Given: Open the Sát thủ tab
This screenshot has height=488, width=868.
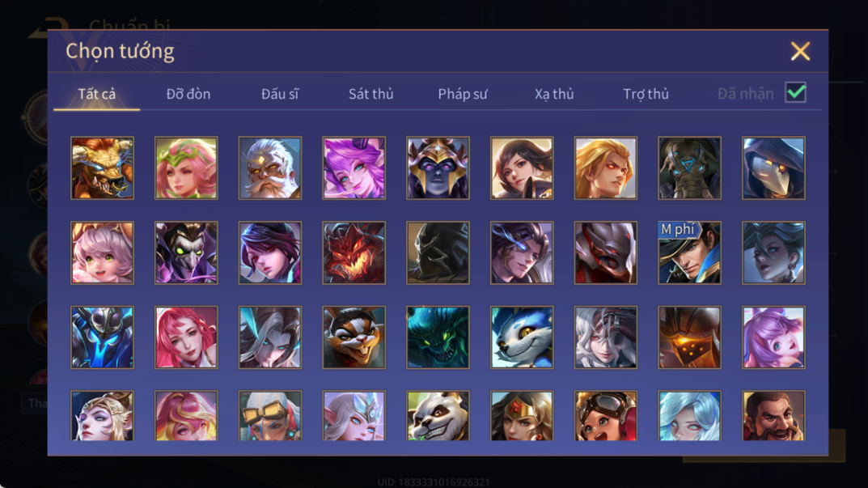Looking at the screenshot, I should pyautogui.click(x=370, y=94).
